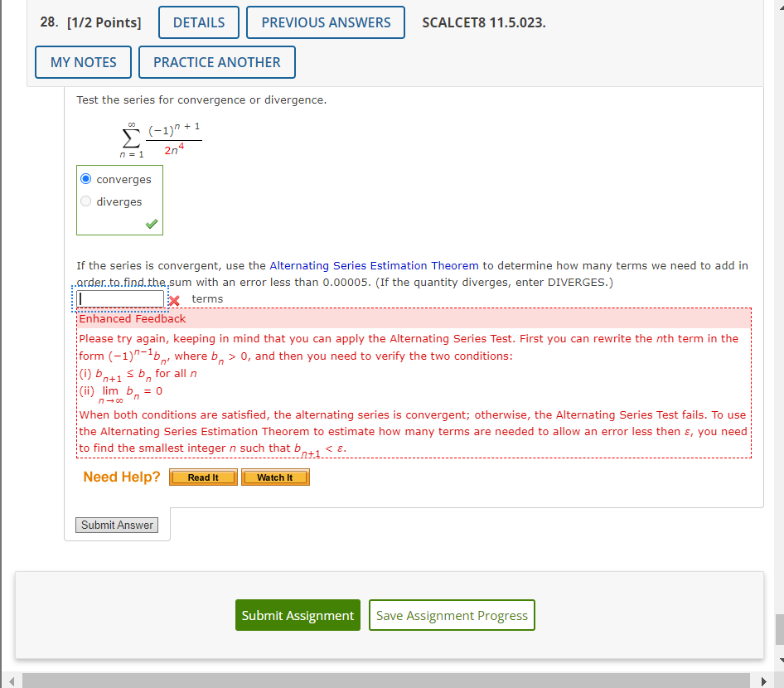This screenshot has height=688, width=784.
Task: Click the red X incorrect-answer indicator
Action: pyautogui.click(x=173, y=301)
